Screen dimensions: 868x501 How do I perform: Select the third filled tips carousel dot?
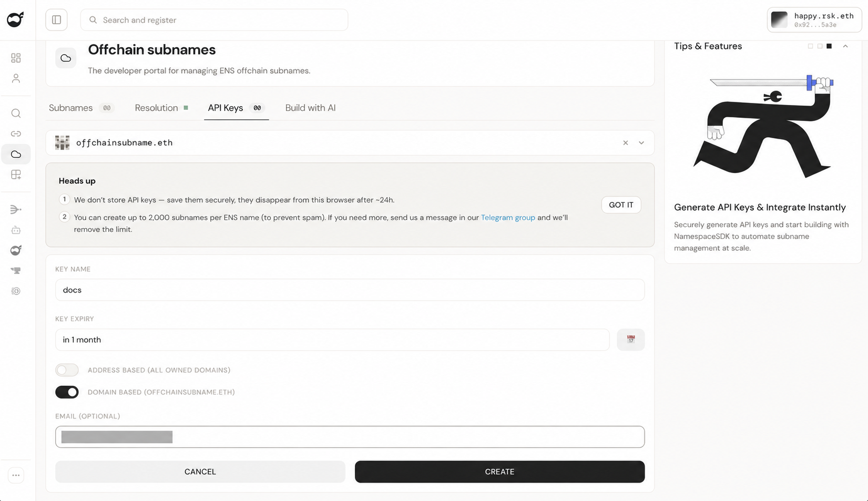click(829, 46)
